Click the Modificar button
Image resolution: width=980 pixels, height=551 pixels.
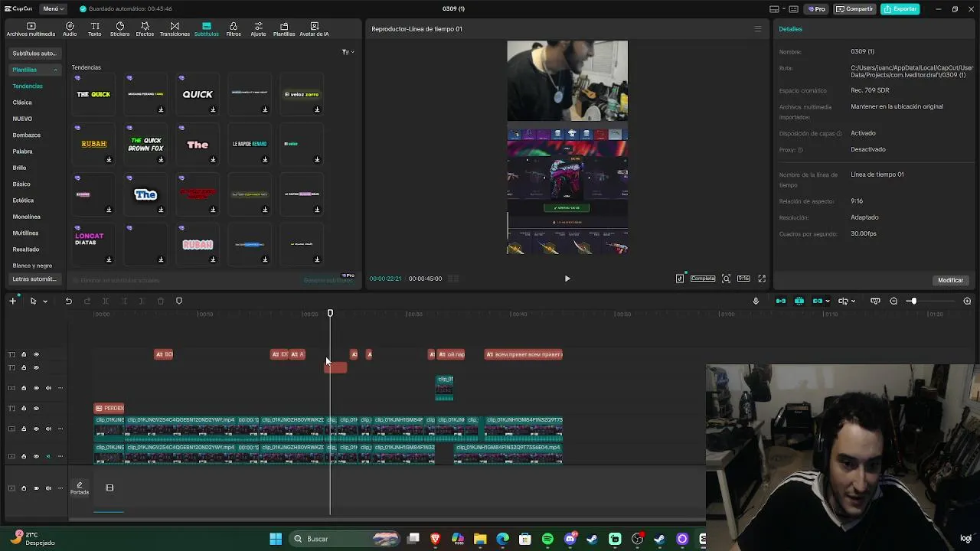pyautogui.click(x=950, y=280)
